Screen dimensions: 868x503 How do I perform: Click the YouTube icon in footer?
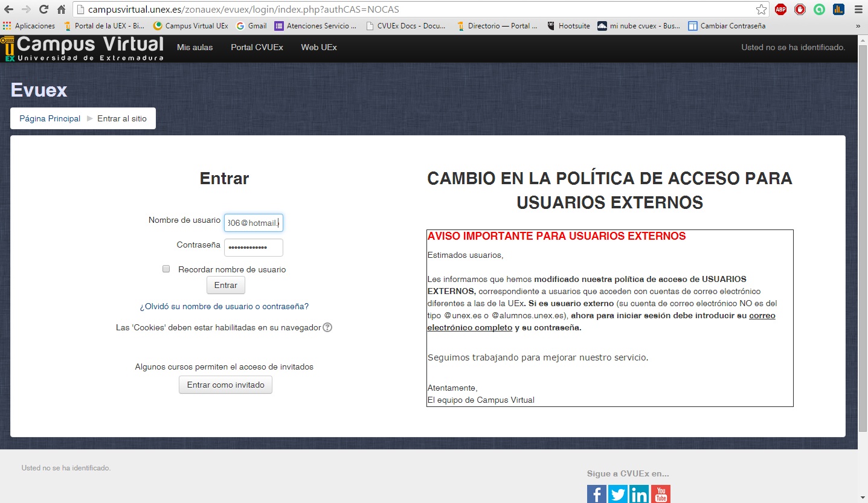[661, 494]
